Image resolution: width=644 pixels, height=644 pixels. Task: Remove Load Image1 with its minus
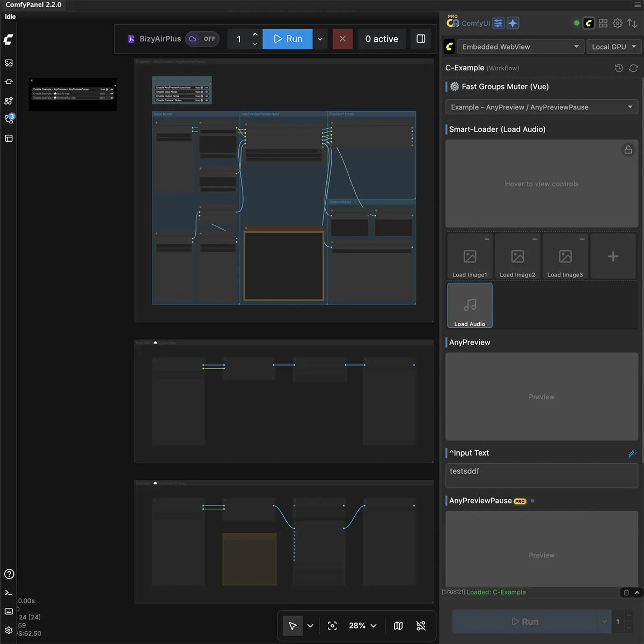(487, 239)
